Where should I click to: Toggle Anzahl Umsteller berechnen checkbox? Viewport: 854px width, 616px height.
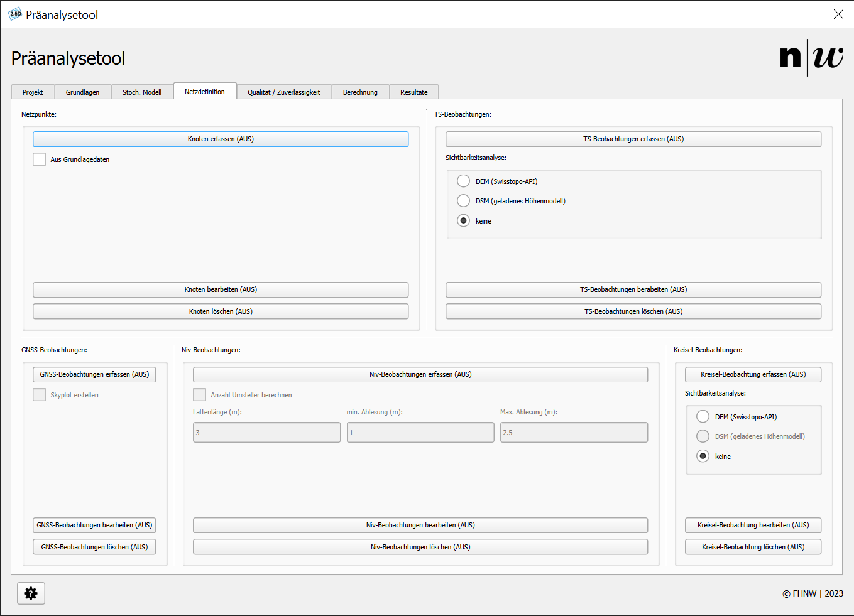[x=200, y=395]
